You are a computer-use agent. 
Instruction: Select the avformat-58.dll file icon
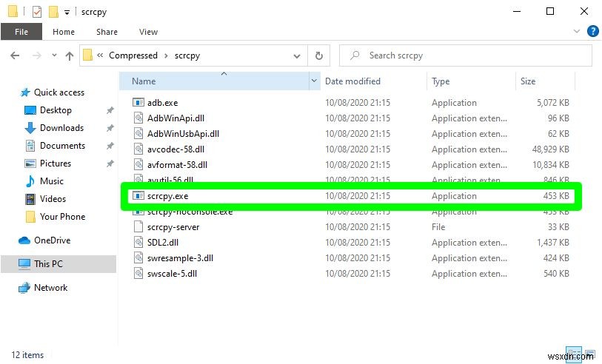(x=138, y=164)
